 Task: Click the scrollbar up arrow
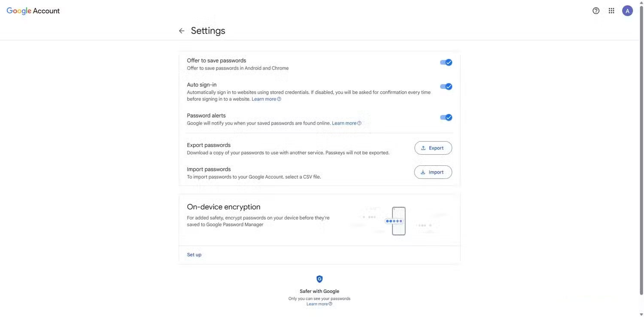pyautogui.click(x=641, y=3)
